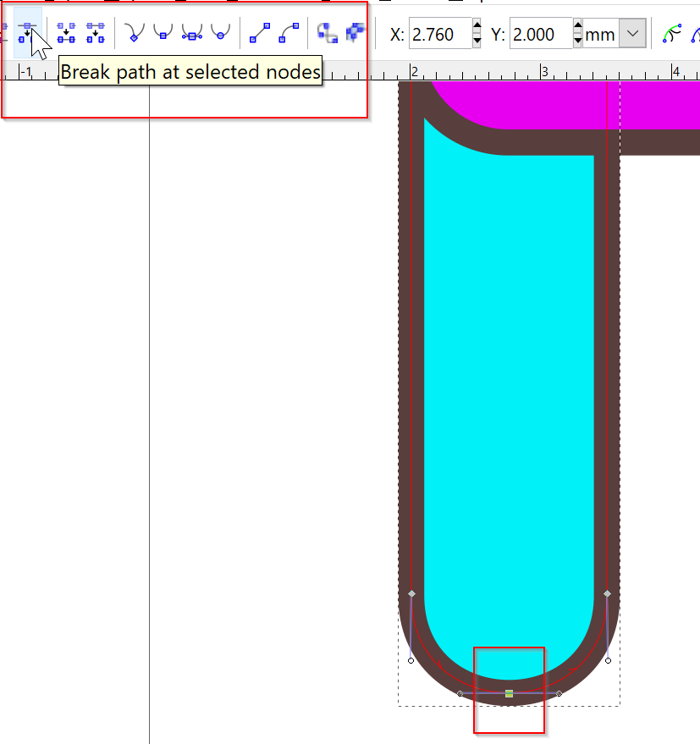This screenshot has width=700, height=744.
Task: Click the diamond node on path's left side
Action: point(411,594)
